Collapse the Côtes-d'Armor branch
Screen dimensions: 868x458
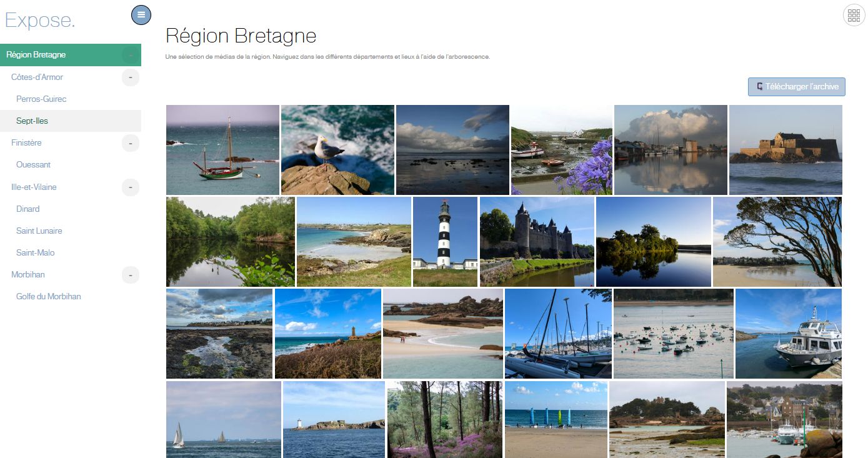[131, 77]
